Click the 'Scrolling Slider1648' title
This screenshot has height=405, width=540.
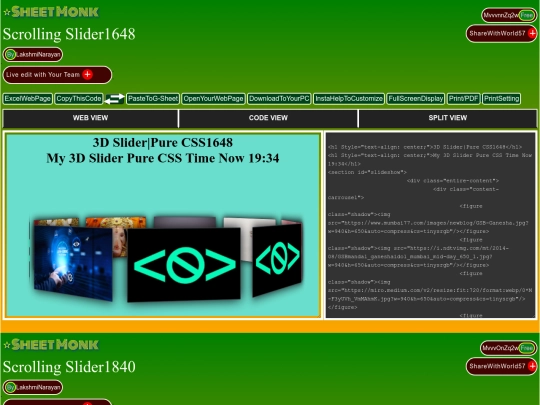69,34
